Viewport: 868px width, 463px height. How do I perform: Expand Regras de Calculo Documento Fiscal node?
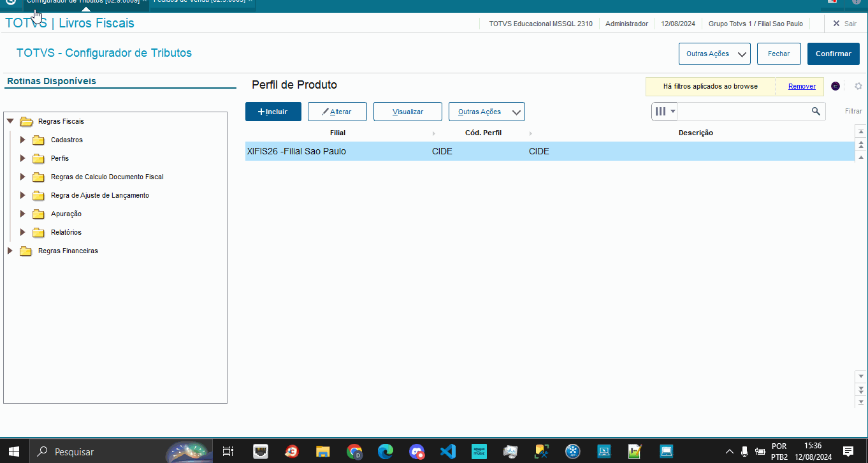pos(23,177)
